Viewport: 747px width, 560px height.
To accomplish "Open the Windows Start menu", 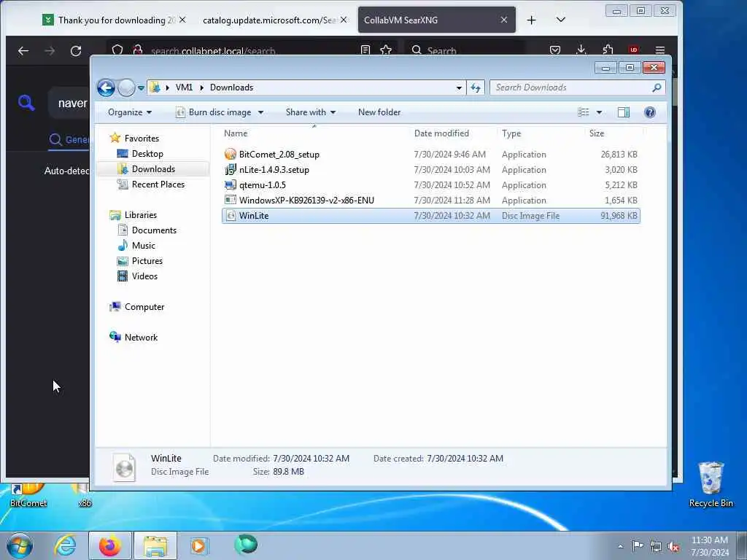I will point(20,545).
